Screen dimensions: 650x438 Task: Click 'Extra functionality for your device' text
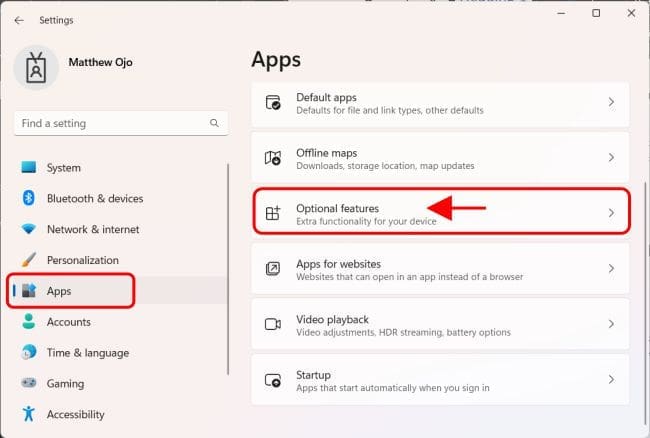coord(366,221)
